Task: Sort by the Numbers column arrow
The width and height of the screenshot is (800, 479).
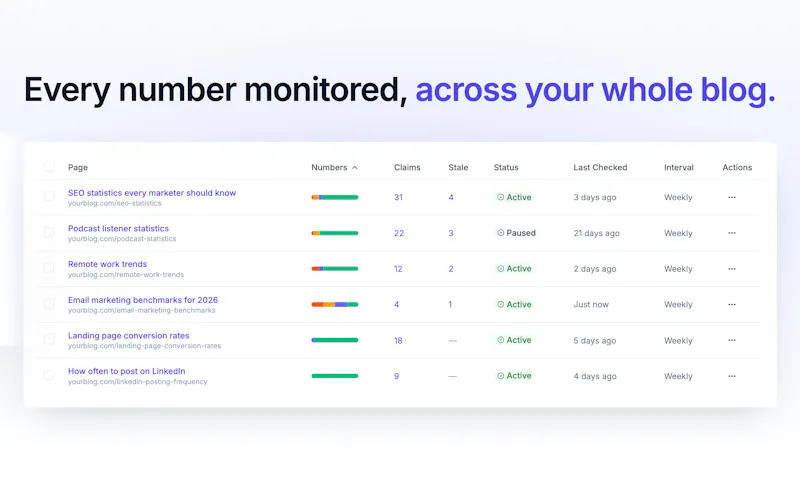Action: pyautogui.click(x=355, y=167)
